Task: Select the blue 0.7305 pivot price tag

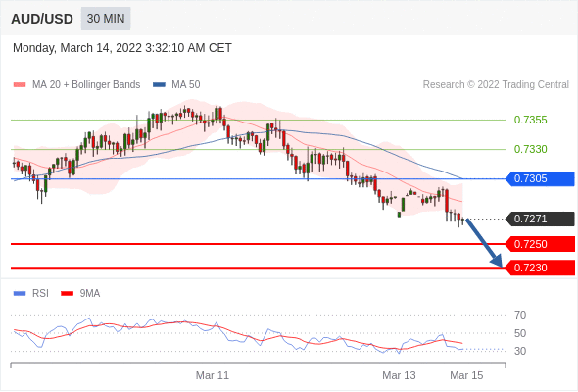Action: [540, 179]
